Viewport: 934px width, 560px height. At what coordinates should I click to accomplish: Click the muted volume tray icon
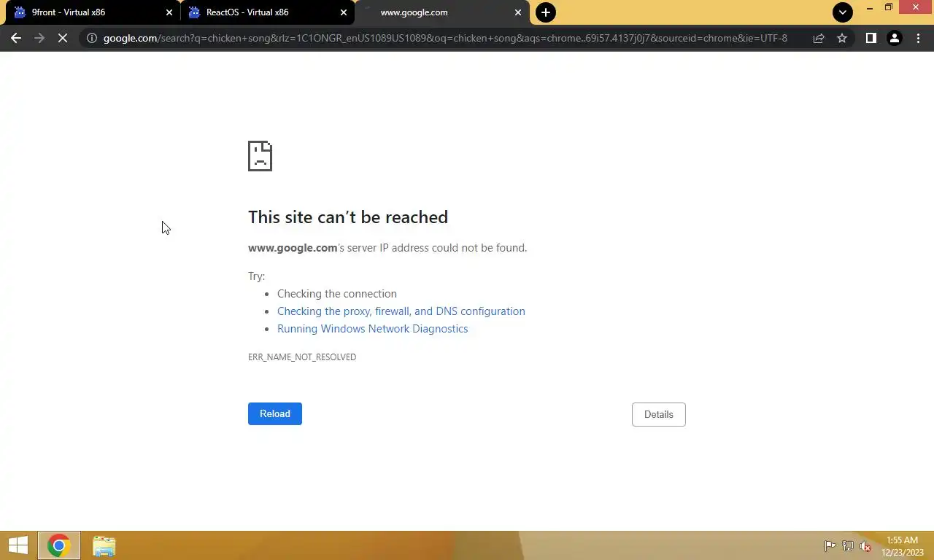(865, 546)
